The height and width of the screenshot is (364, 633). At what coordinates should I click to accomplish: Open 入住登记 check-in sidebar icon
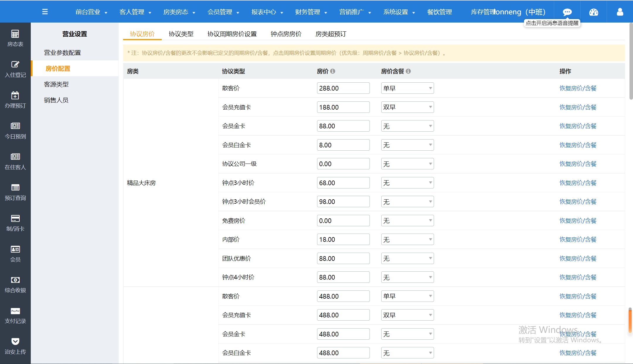pos(15,69)
